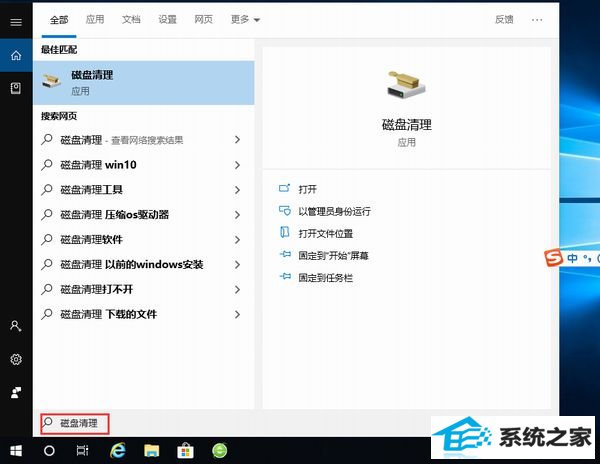Click suggestion 磁盘清理 以前的windows安装

(132, 265)
